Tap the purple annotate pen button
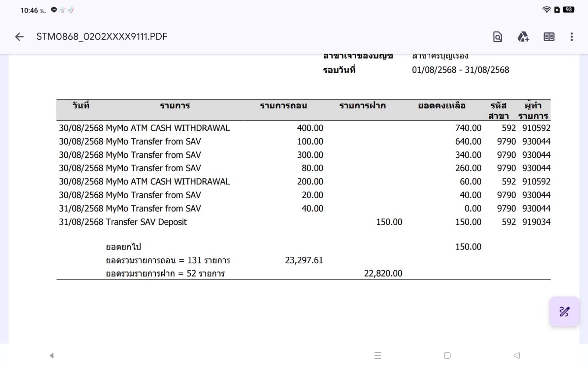The image size is (588, 367). pyautogui.click(x=564, y=312)
